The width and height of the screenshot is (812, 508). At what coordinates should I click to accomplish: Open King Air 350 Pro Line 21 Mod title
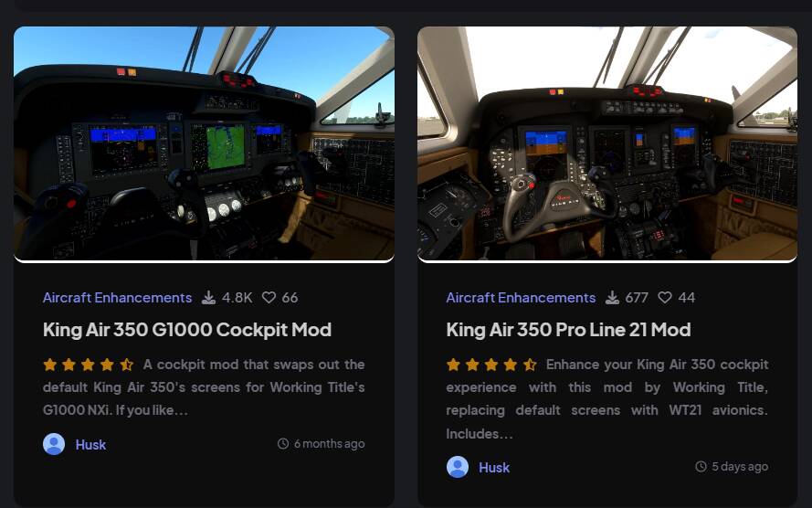[x=569, y=330]
